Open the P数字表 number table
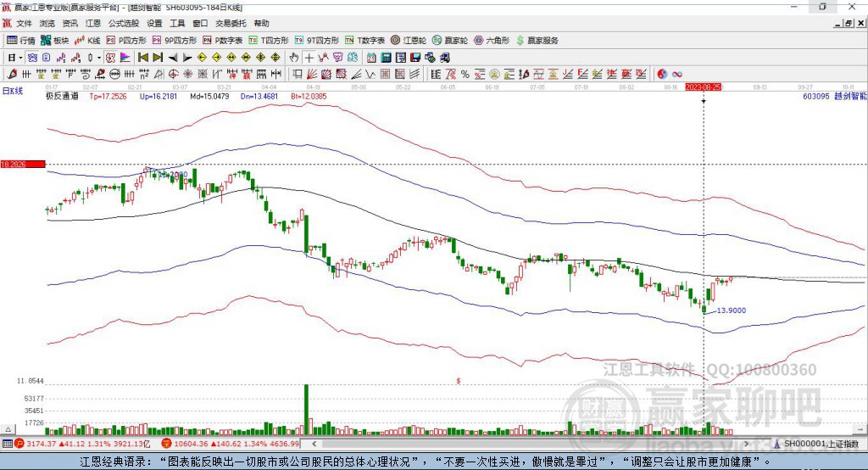 [223, 41]
